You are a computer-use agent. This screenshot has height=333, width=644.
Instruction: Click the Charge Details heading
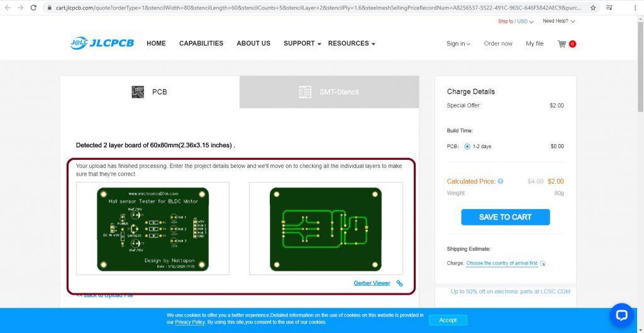[470, 92]
